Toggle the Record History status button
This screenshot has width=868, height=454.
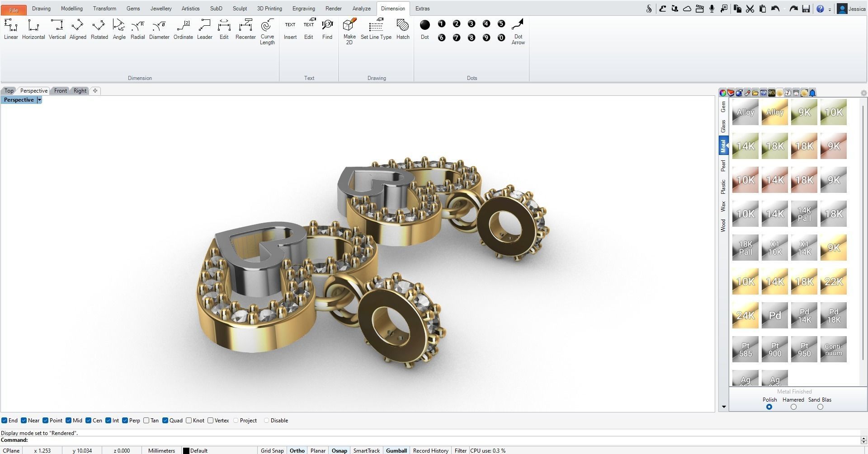(430, 450)
